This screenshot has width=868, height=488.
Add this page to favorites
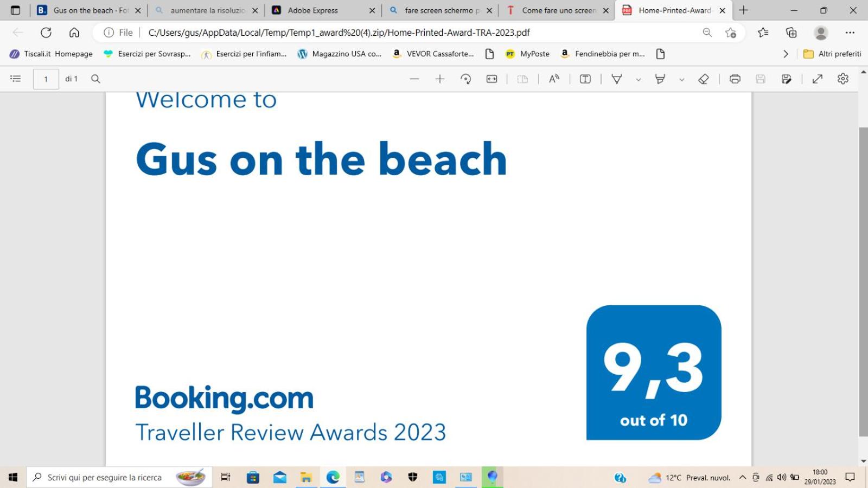click(731, 33)
